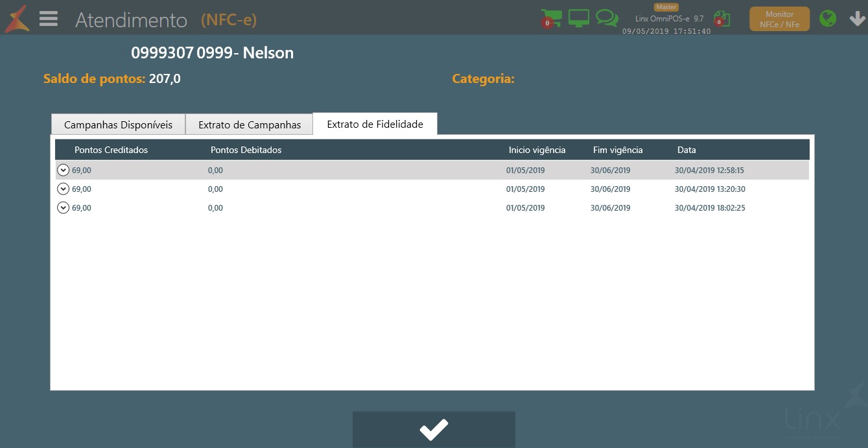Expand the row dated 30/04/2019 18:02:25
This screenshot has width=868, height=448.
coord(63,207)
